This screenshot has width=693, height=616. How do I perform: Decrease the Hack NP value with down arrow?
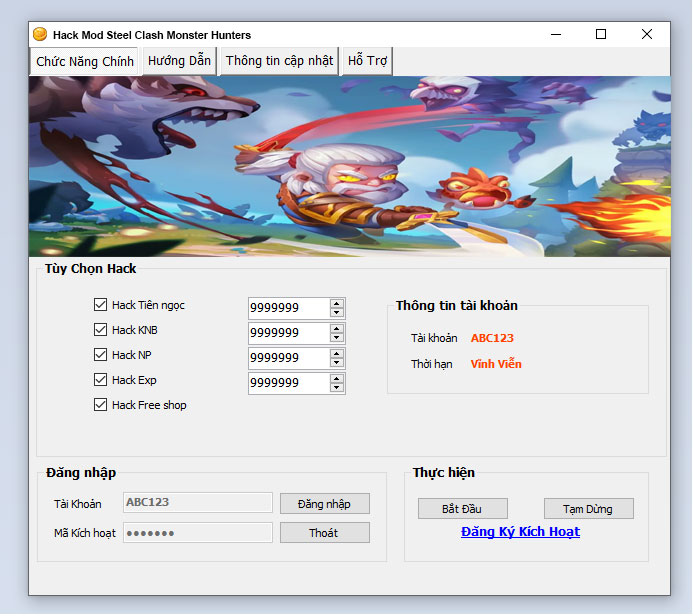(337, 362)
